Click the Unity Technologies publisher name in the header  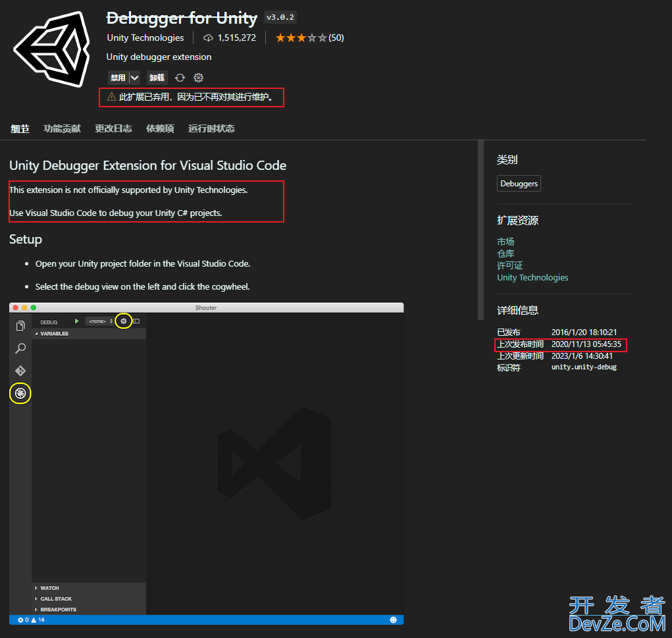[x=145, y=38]
